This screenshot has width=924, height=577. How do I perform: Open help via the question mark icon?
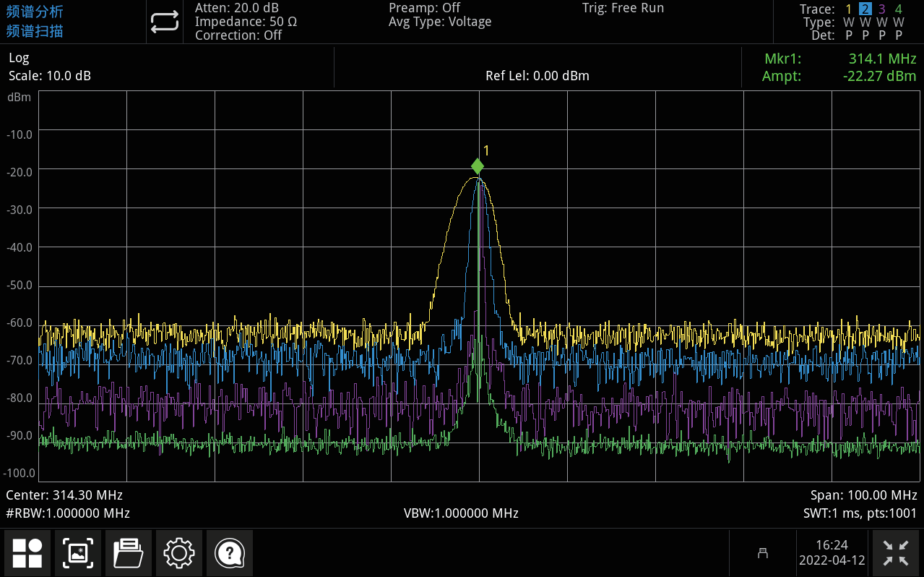coord(230,553)
